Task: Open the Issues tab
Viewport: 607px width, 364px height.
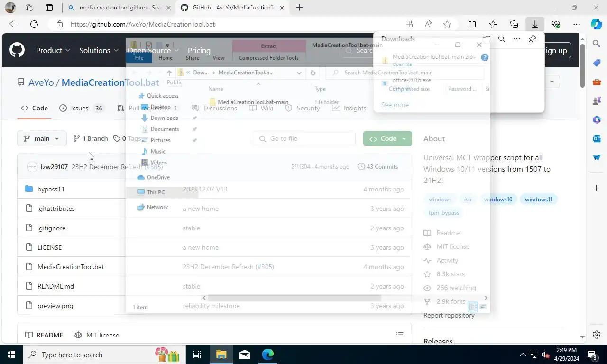Action: click(82, 108)
